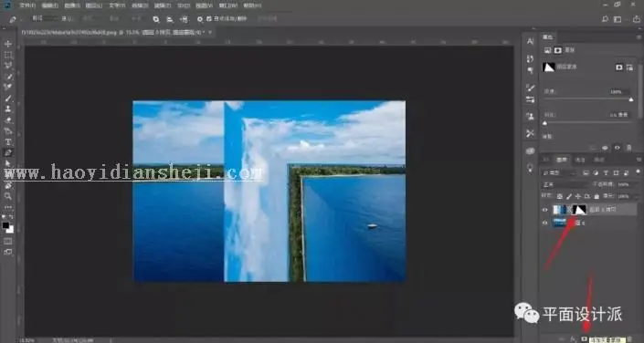Select the Horizontal Type tool
Screen dimensions: 644x343
8,142
